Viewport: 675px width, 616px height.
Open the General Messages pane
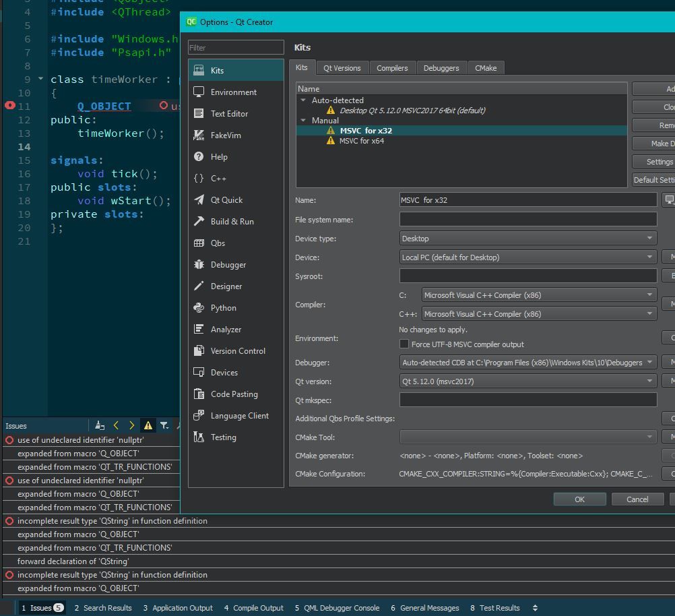coord(425,608)
